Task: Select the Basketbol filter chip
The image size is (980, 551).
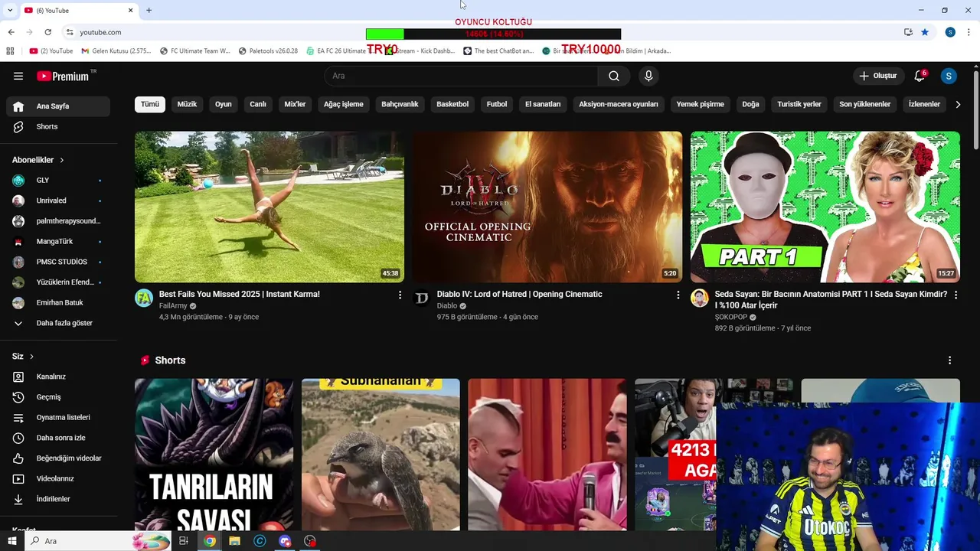Action: [x=452, y=104]
